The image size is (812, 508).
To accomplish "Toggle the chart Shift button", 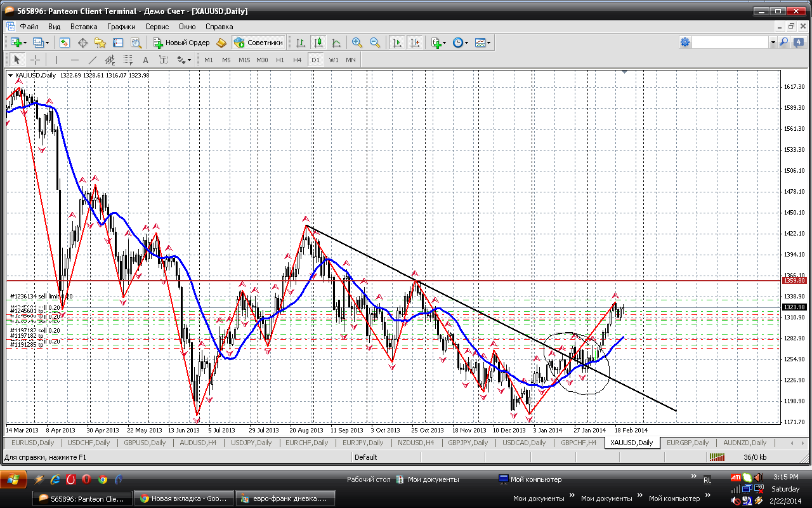I will [x=415, y=43].
